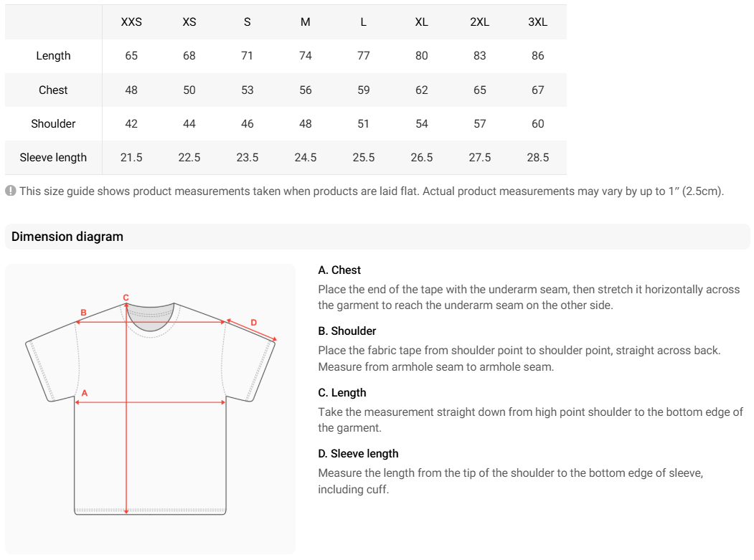Select the 3XL size column header

coord(537,22)
